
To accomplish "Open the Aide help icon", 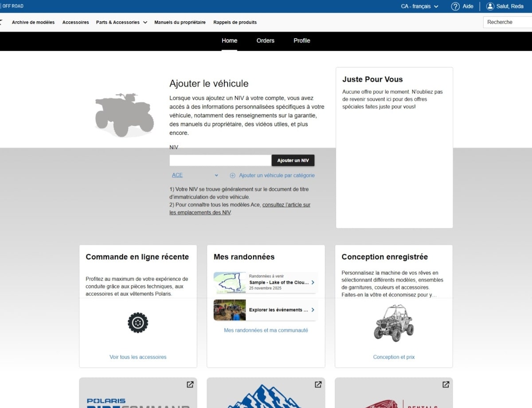I will (x=455, y=6).
